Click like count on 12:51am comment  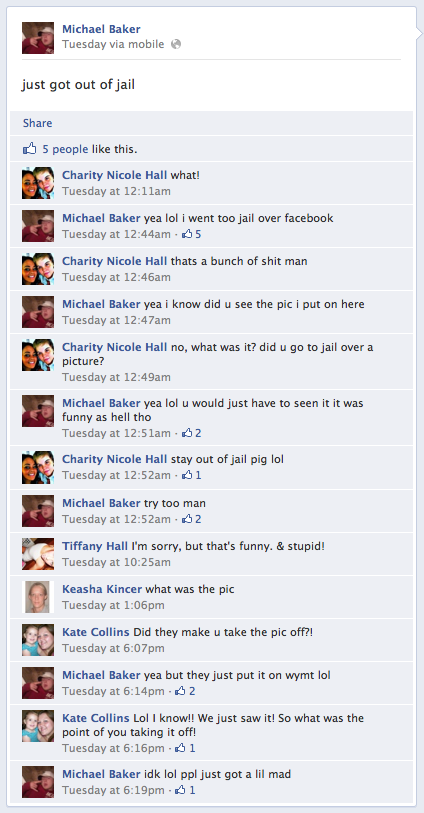click(191, 433)
